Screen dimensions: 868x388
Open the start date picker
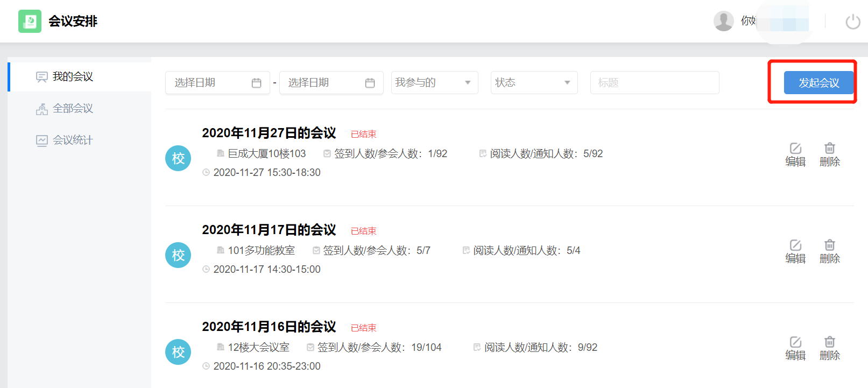click(217, 83)
